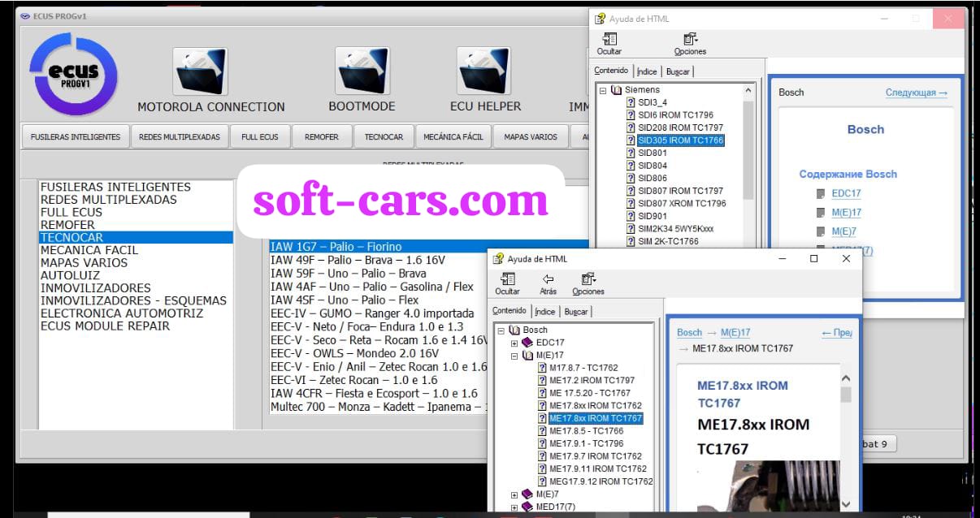
Task: Click Ocultar in the Bosch-tree help window
Action: (x=508, y=284)
